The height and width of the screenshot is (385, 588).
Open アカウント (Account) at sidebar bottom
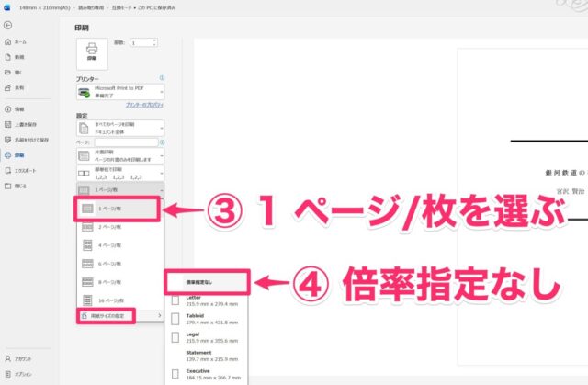[23, 359]
